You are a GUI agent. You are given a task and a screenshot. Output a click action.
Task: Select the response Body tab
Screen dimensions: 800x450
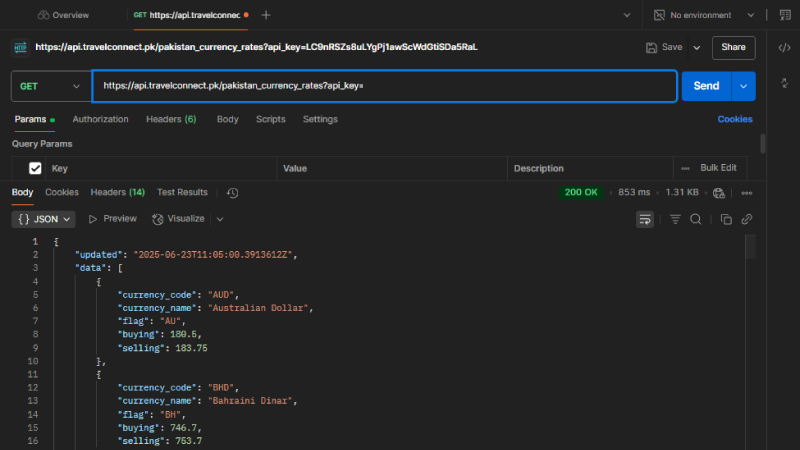pyautogui.click(x=22, y=192)
